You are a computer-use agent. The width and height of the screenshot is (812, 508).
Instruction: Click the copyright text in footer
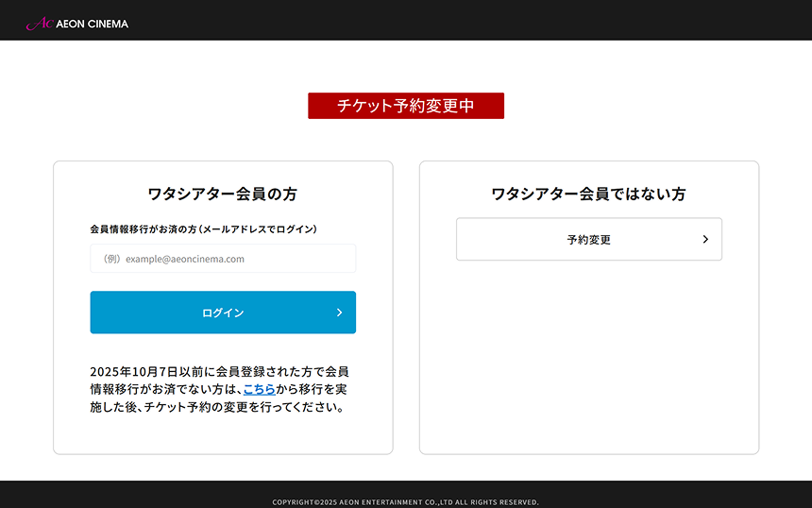click(x=405, y=501)
